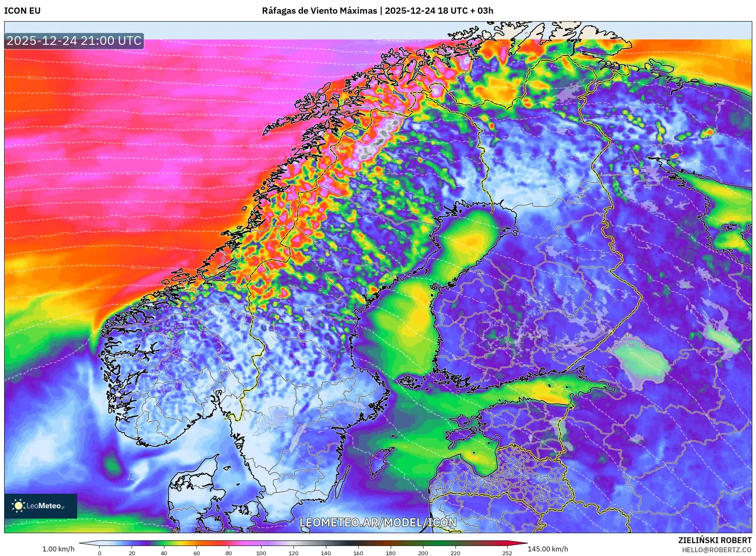Click the 60 tick on the color scale

(196, 553)
